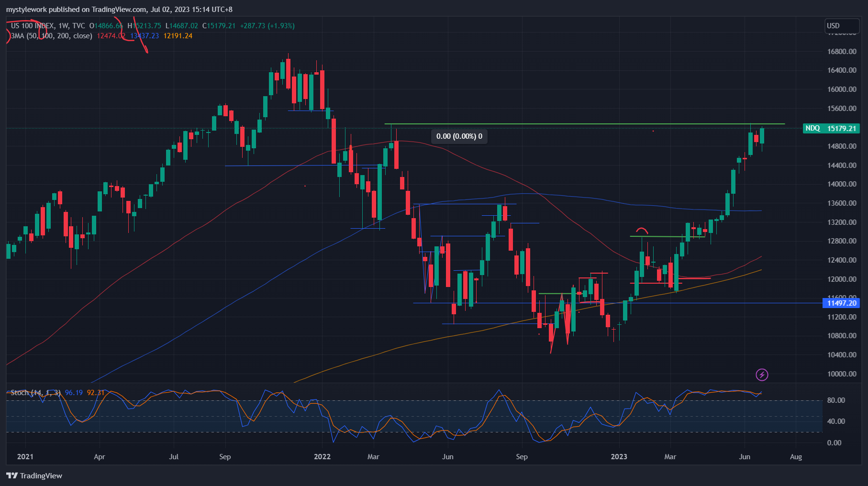The width and height of the screenshot is (868, 486).
Task: Click the US 100 INDEX symbol title
Action: pos(33,26)
